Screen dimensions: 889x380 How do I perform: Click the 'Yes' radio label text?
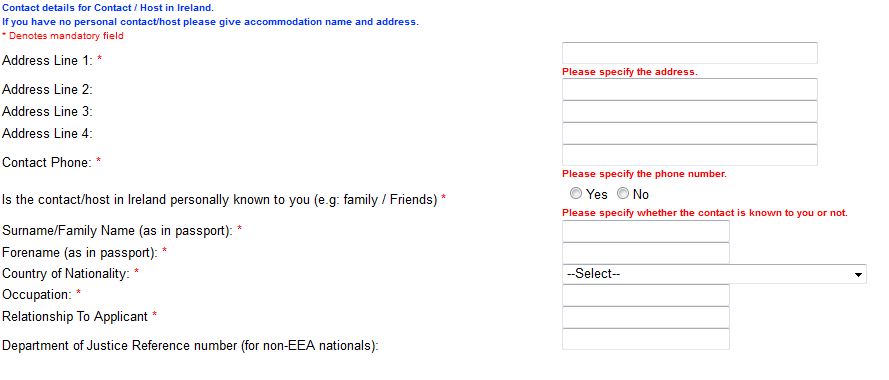coord(597,195)
